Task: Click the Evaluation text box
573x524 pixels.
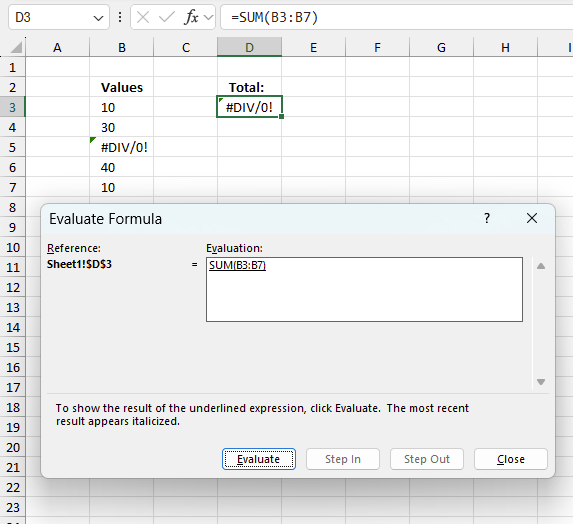Action: click(364, 289)
